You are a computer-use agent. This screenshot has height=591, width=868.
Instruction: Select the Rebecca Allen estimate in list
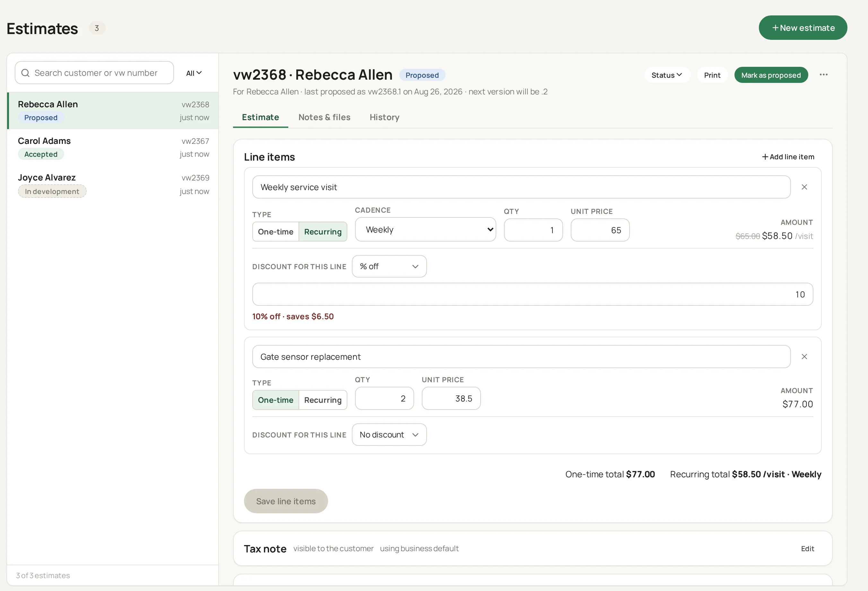[113, 110]
